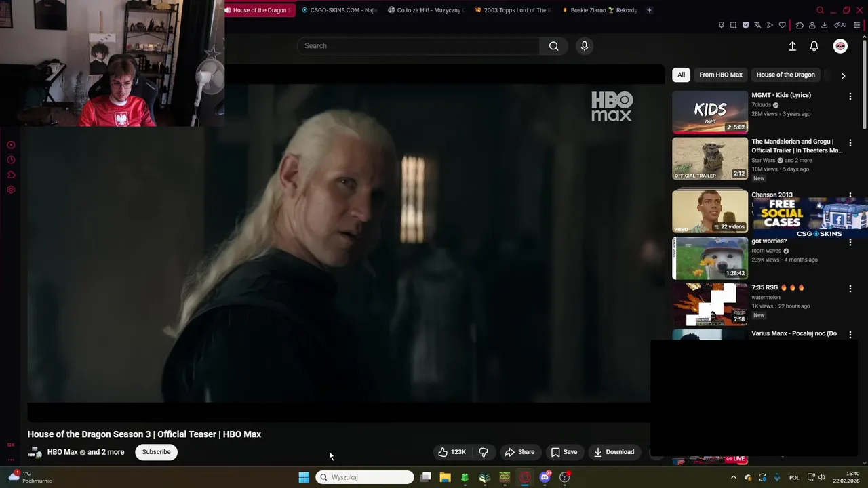868x488 pixels.
Task: Open the browser easy setup sliders icon
Action: coord(856,25)
